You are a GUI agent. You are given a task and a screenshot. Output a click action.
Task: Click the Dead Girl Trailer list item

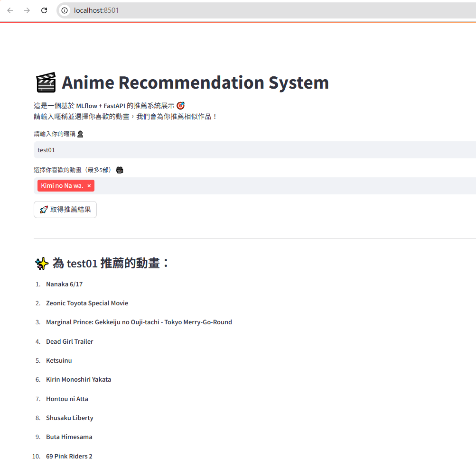(69, 341)
